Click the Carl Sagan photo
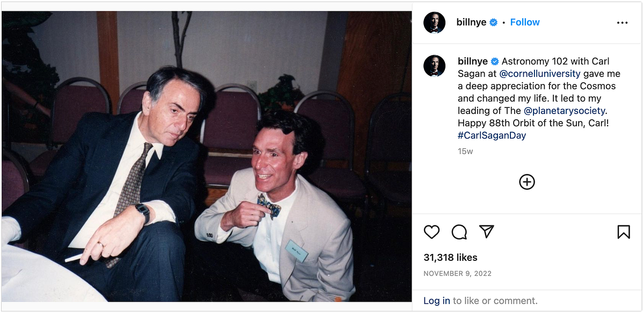Image resolution: width=644 pixels, height=313 pixels. pos(206,156)
